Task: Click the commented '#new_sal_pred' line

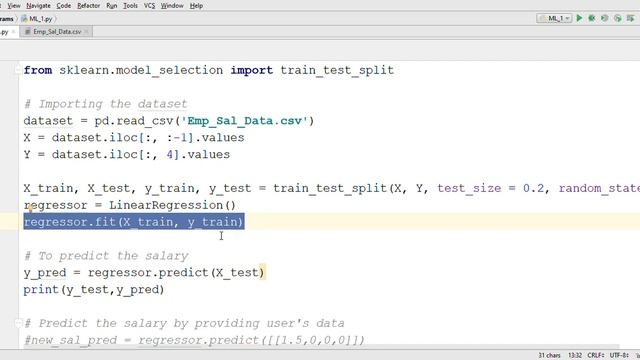Action: click(194, 340)
